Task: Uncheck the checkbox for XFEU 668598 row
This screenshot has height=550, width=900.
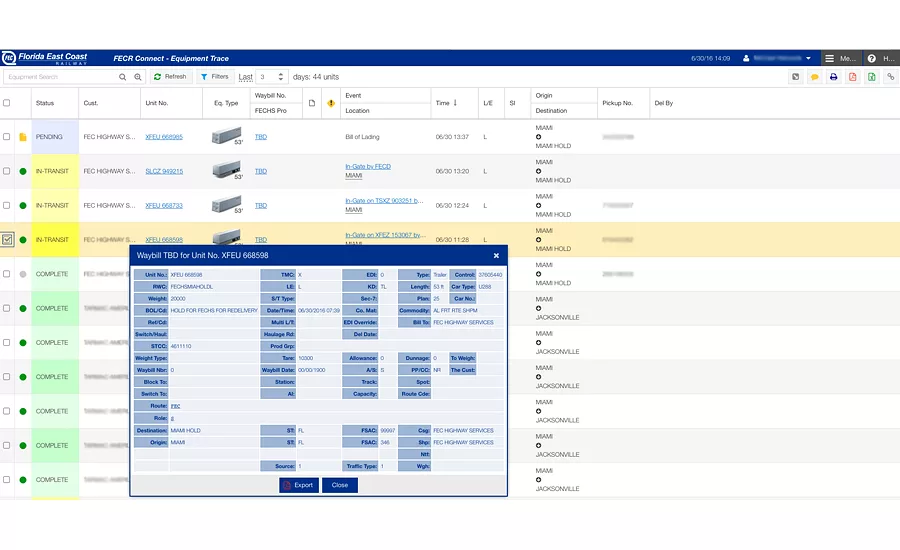Action: point(7,239)
